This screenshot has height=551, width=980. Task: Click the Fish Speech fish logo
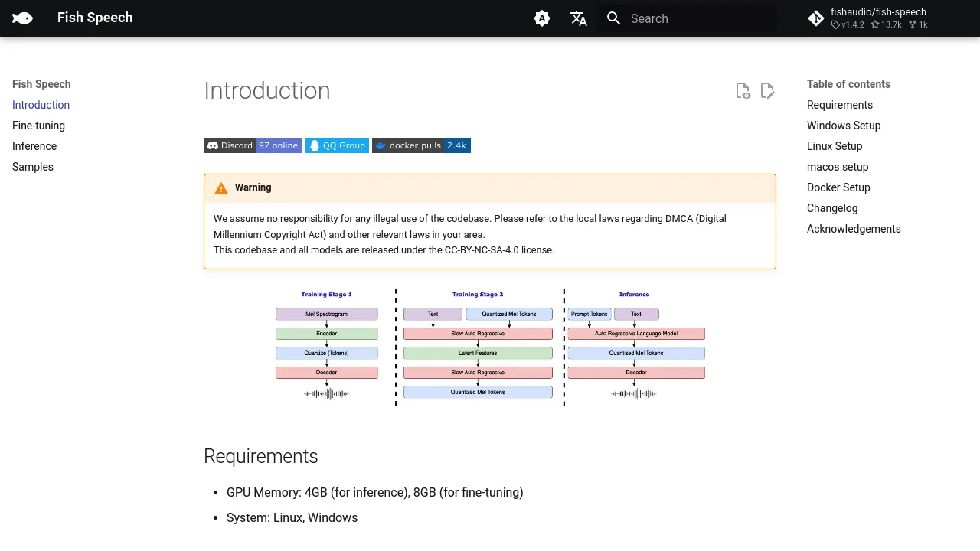click(23, 18)
